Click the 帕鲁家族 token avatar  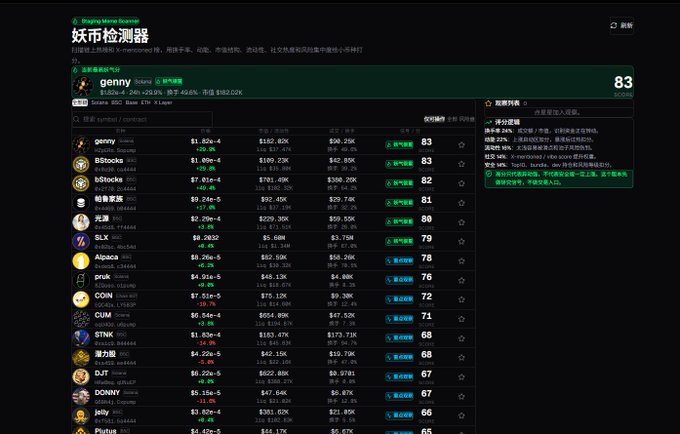[81, 203]
